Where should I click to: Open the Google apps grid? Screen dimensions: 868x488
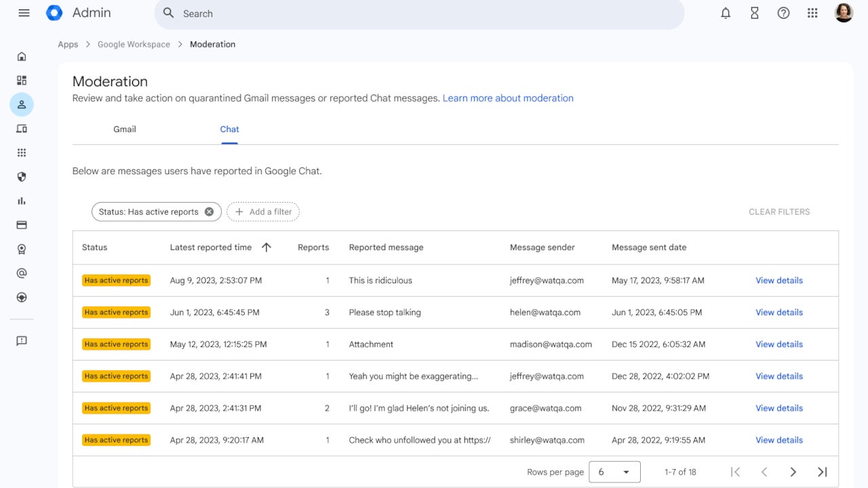pos(812,13)
